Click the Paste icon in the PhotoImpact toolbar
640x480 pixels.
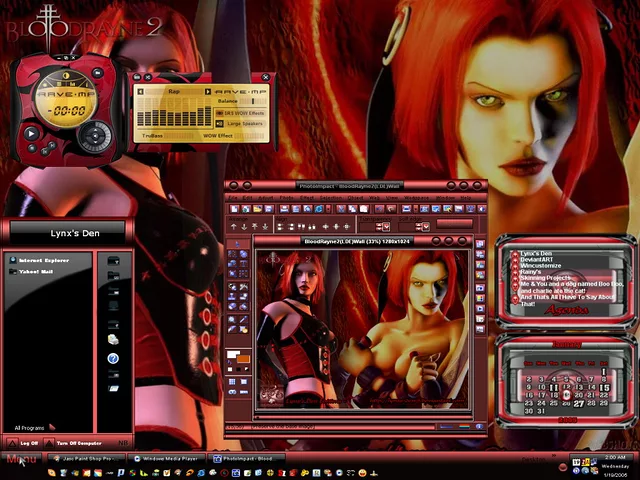point(364,209)
